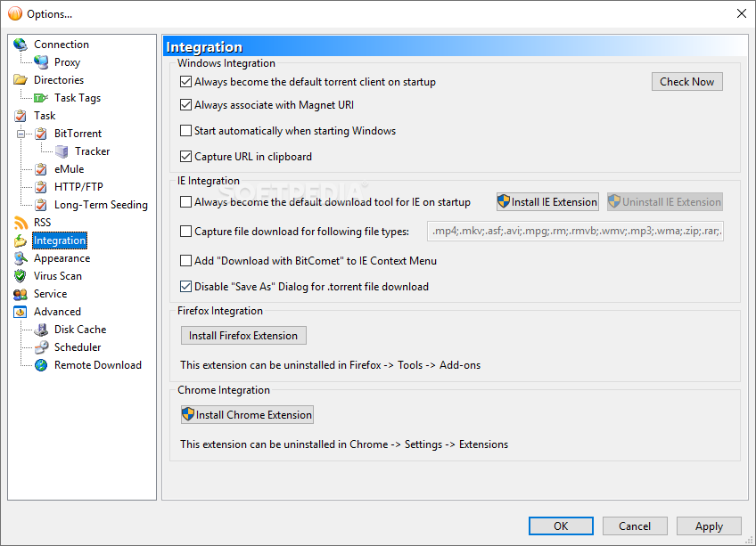The width and height of the screenshot is (756, 546).
Task: Check 'Capture file download for following file types'
Action: pyautogui.click(x=185, y=232)
